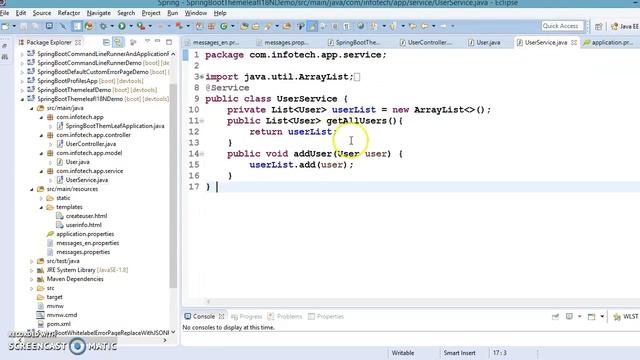
Task: Close the UserService.java editor tab
Action: [574, 42]
